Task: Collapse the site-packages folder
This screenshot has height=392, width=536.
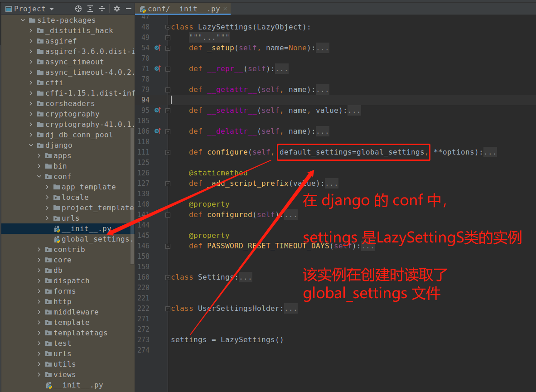Action: click(23, 20)
